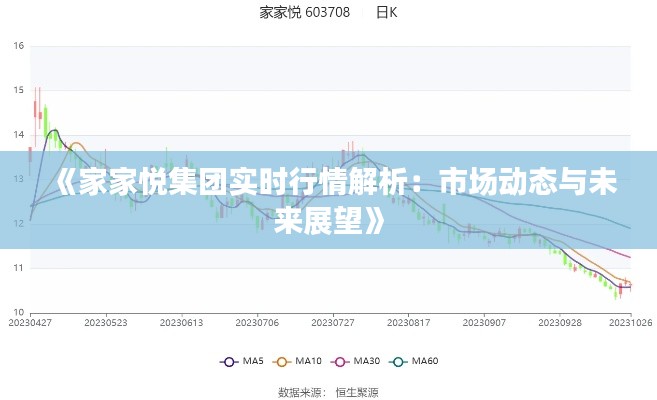Image resolution: width=657 pixels, height=400 pixels.
Task: Click the chart title 家家悦 603708
Action: 305,13
